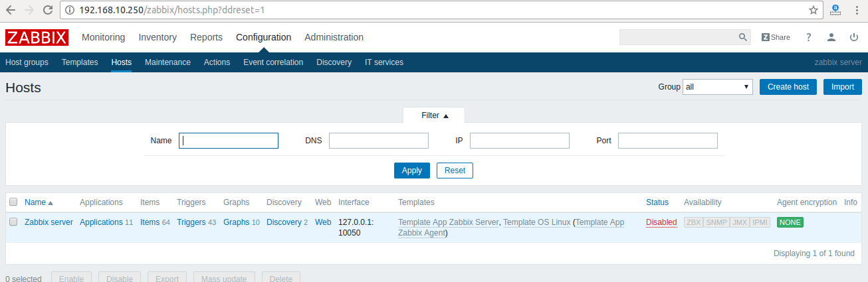Bookmark page with star icon

click(x=814, y=10)
